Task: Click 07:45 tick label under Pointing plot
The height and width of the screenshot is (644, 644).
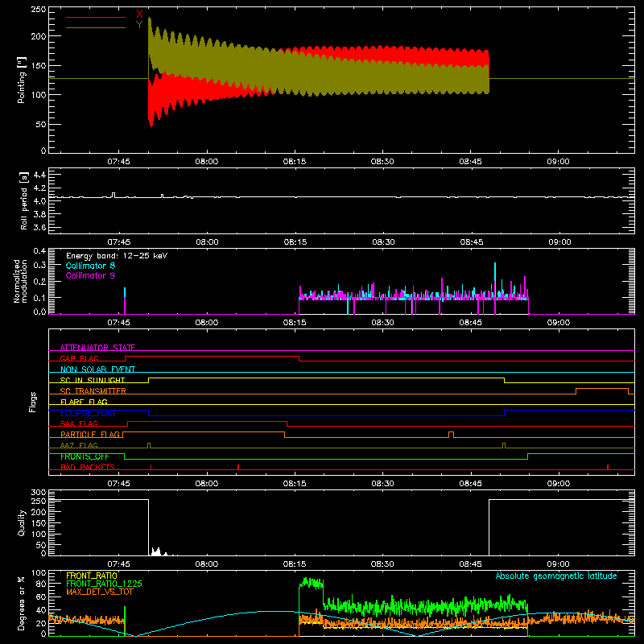Action: click(118, 162)
